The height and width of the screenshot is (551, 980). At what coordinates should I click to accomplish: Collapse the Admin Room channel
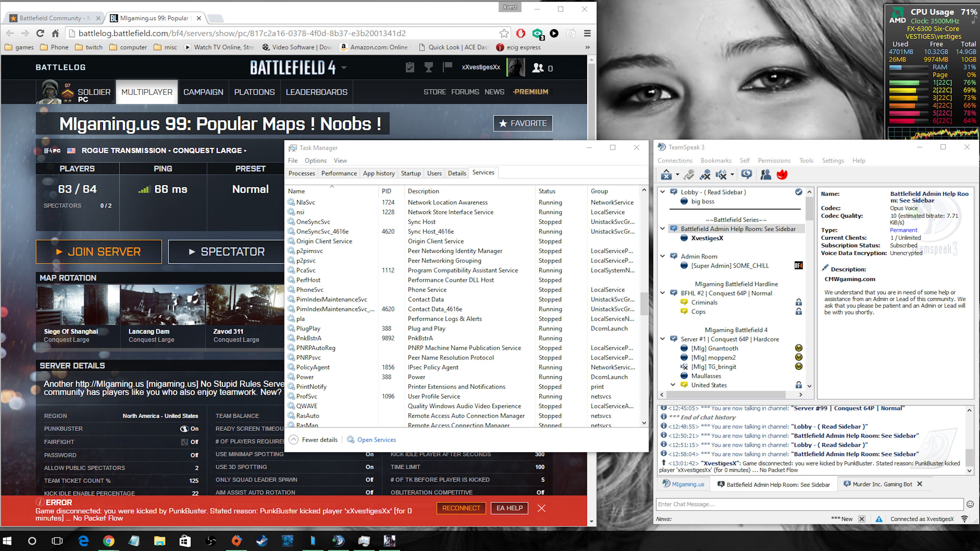coord(662,256)
